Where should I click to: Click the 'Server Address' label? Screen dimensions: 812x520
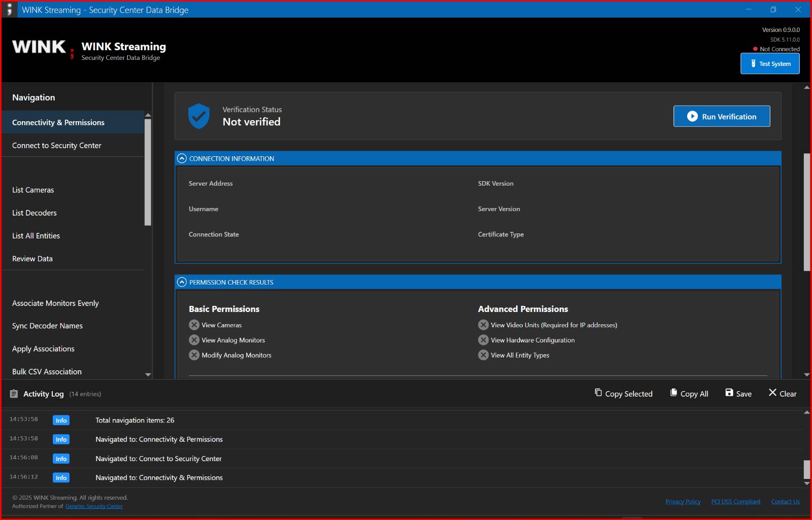[211, 184]
